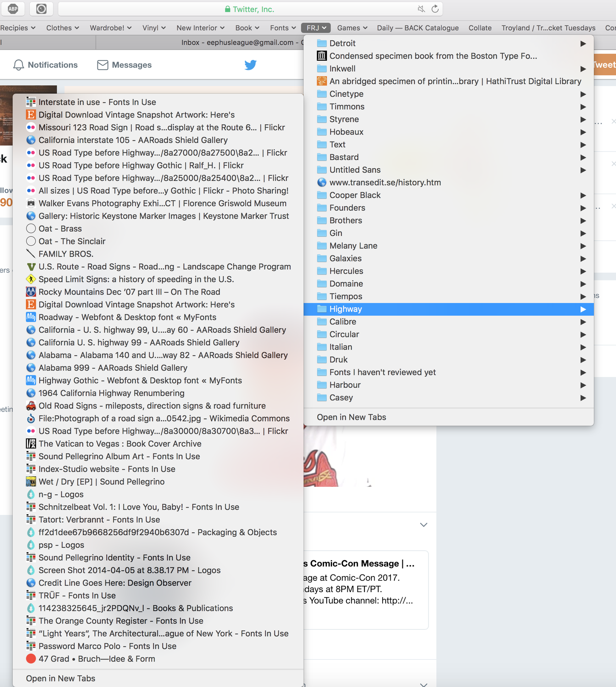Open Credit Line Goes Here: Design Observer bookmark

(158, 583)
